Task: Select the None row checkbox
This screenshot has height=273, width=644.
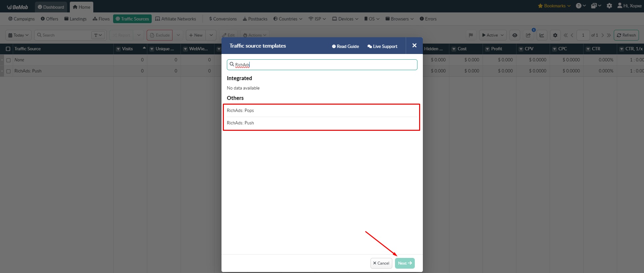Action: [x=8, y=60]
